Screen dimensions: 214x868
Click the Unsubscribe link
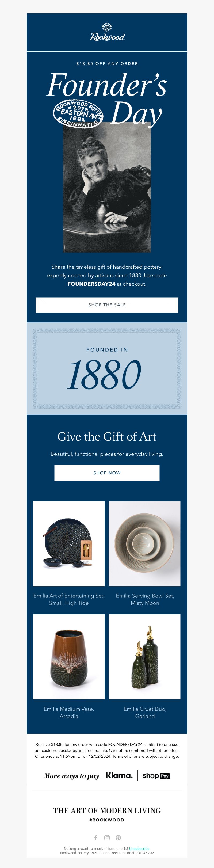(x=139, y=848)
